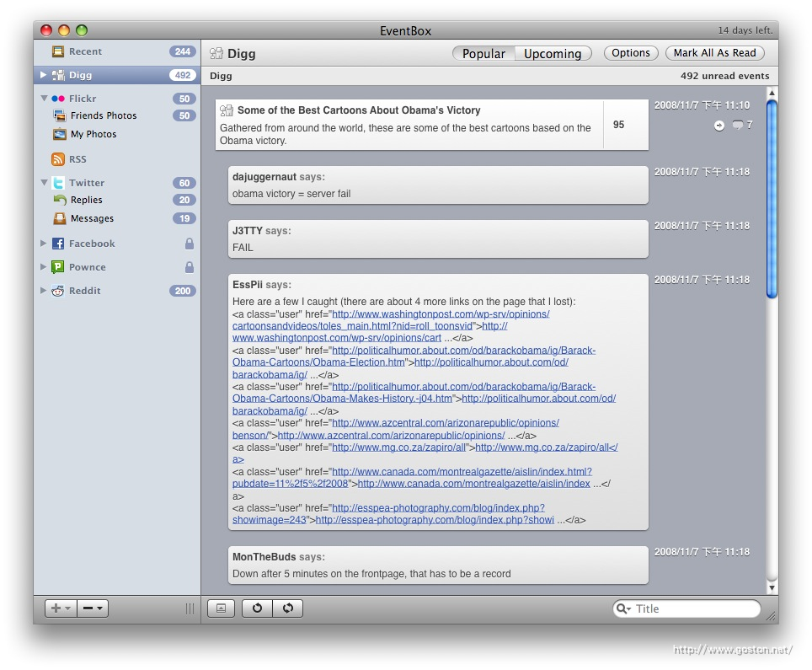Click the comments bubble icon showing 7
Screen dimensions: 812x670
[x=737, y=125]
